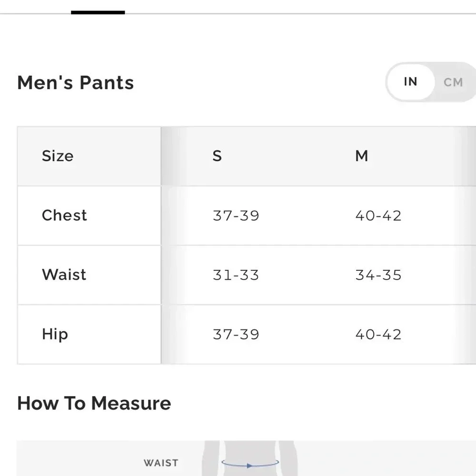Screen dimensions: 476x476
Task: Switch measurement units to CM
Action: click(453, 82)
